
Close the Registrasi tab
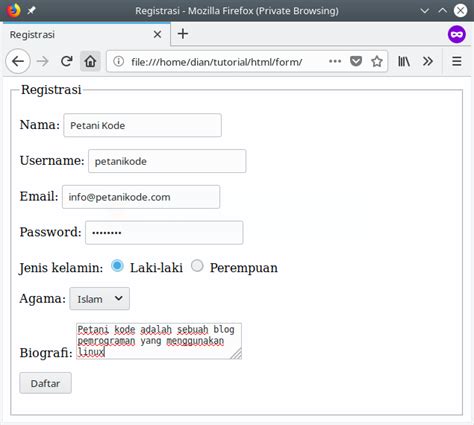[x=157, y=34]
